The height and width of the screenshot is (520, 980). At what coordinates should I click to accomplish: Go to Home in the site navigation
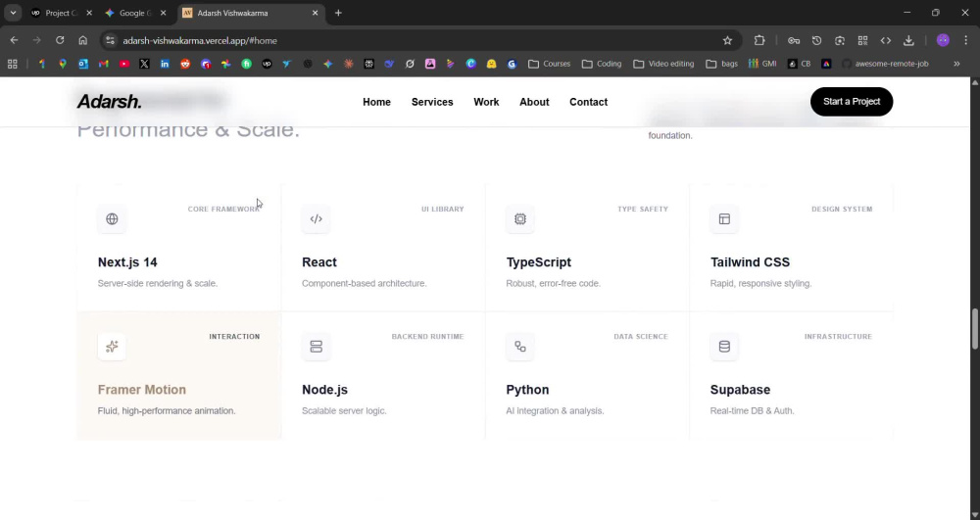tap(377, 103)
